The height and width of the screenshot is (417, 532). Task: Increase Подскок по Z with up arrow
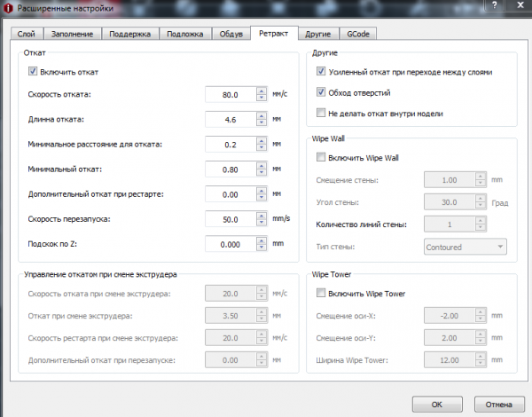[x=262, y=240]
